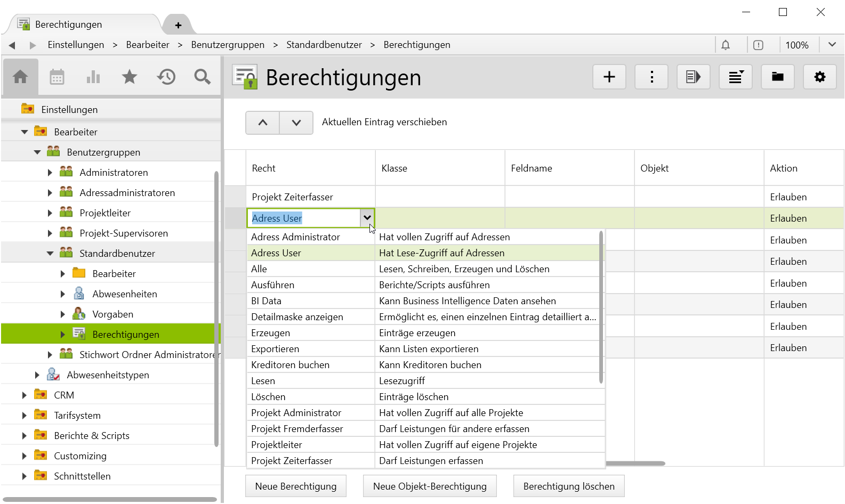
Task: Click the search magnifier icon
Action: point(202,77)
